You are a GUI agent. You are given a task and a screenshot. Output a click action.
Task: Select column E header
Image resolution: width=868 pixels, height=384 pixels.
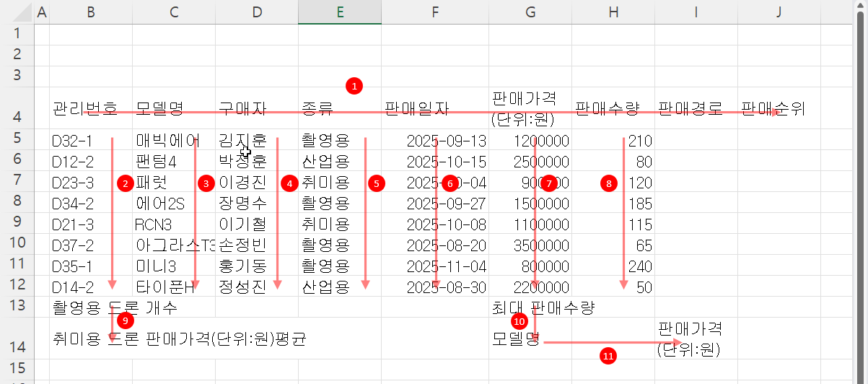click(x=340, y=12)
